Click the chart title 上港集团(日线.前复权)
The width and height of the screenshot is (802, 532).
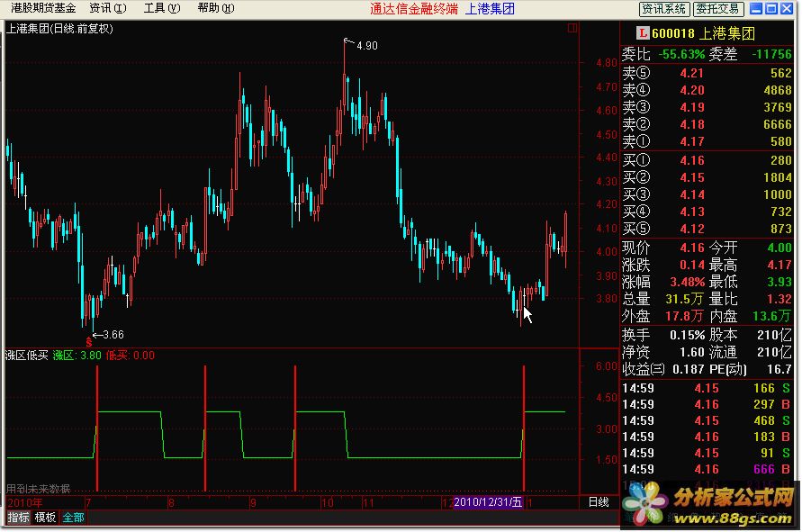[x=59, y=29]
